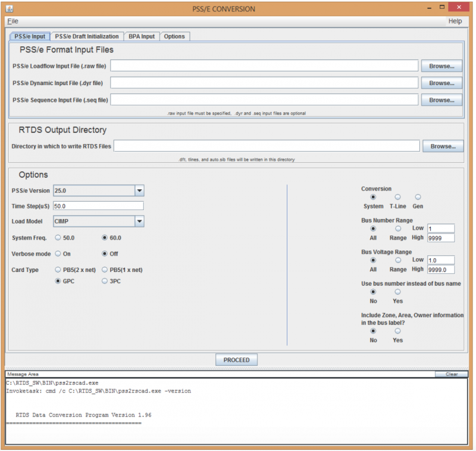Choose No for use bus number

(373, 292)
